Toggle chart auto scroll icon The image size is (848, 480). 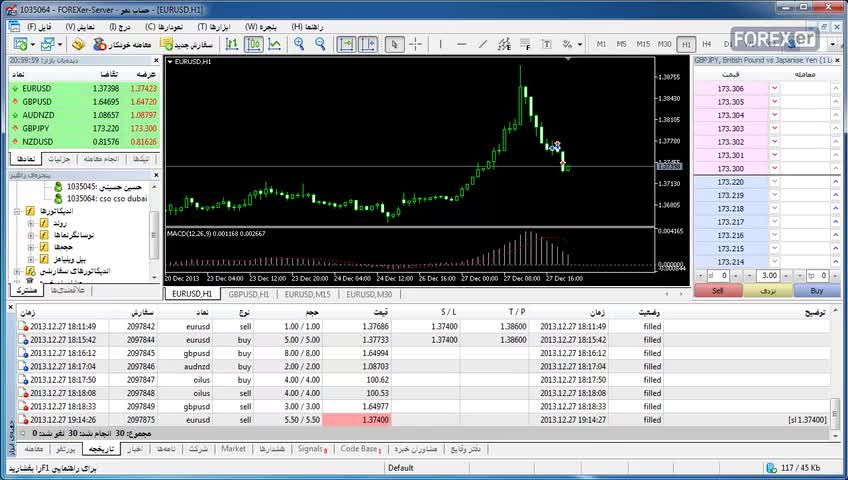point(346,44)
